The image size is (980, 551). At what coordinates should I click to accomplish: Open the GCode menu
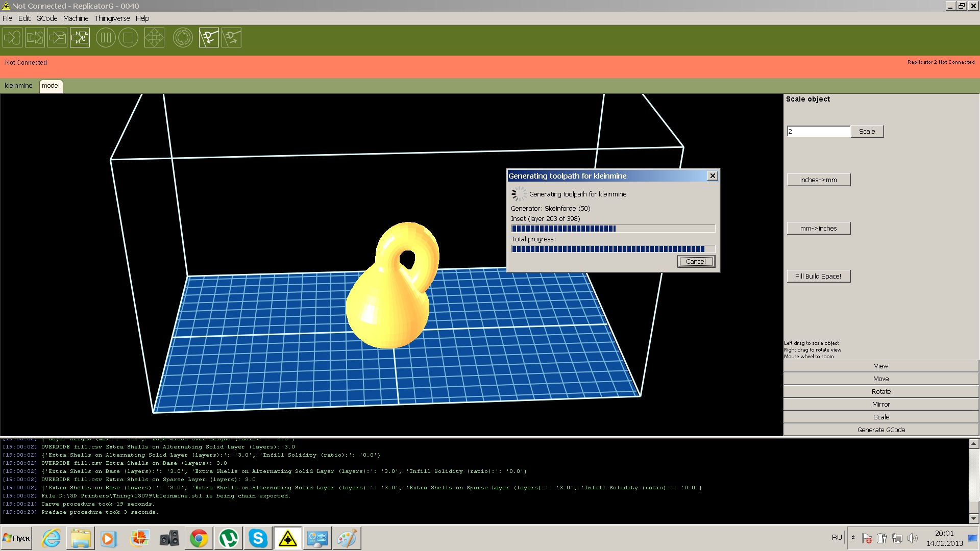tap(47, 18)
